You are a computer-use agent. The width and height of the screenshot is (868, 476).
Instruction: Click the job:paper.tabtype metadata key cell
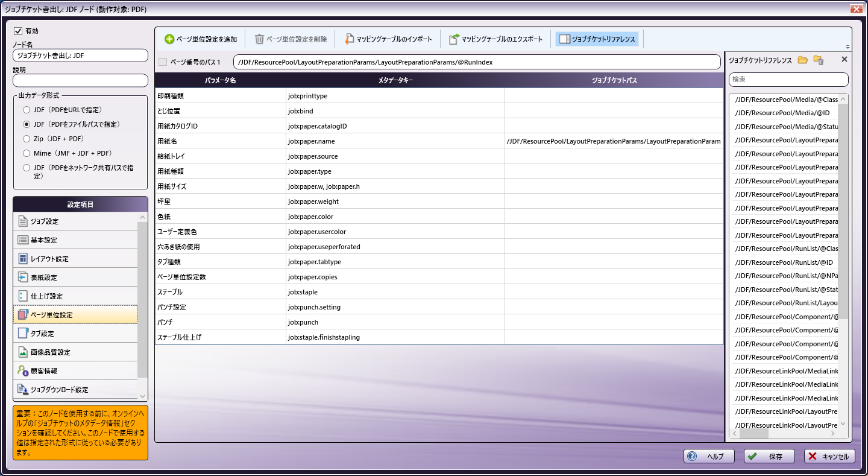coord(395,262)
